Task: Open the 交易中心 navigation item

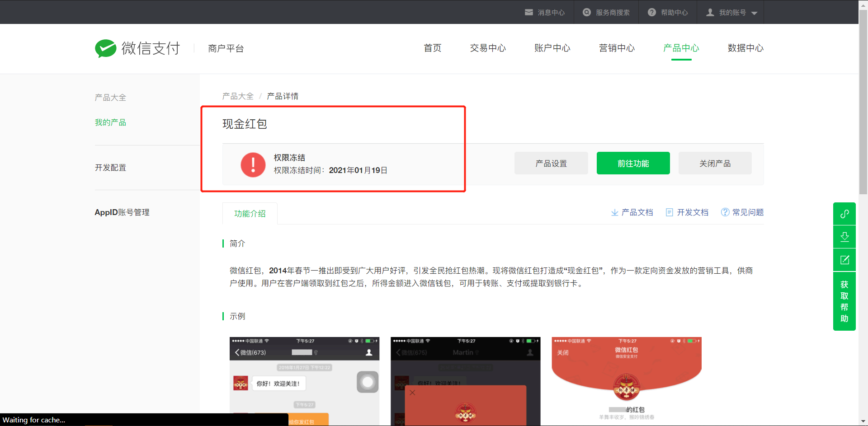Action: [x=488, y=48]
